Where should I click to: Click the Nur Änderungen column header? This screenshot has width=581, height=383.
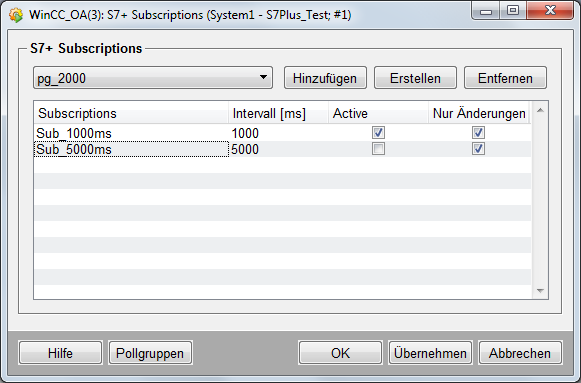[x=479, y=113]
